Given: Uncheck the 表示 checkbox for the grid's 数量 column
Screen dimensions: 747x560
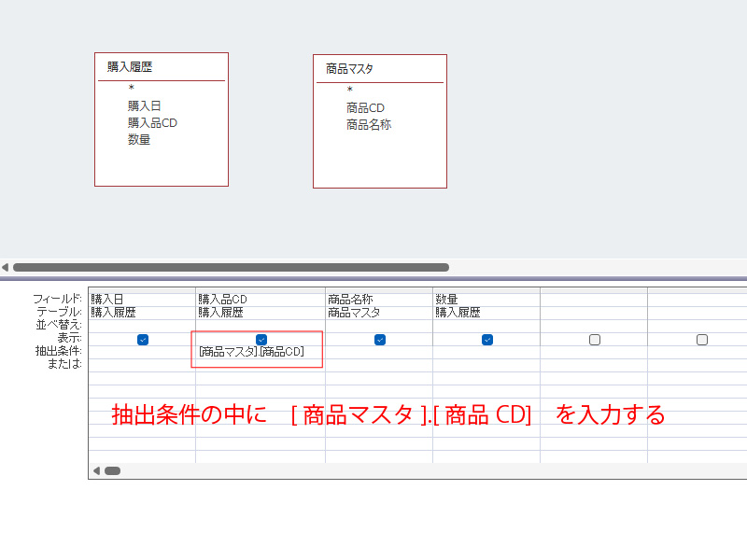Looking at the screenshot, I should [487, 340].
